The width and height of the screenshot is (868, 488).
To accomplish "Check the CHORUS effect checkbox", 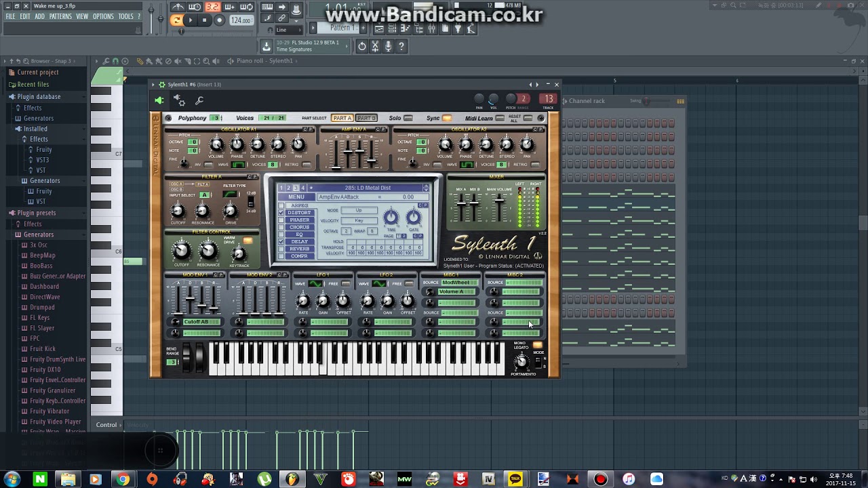I will coord(281,227).
